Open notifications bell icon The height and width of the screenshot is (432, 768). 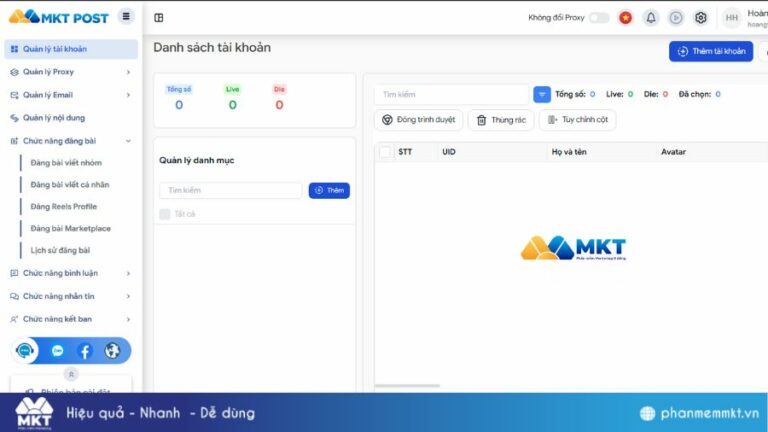[x=650, y=18]
